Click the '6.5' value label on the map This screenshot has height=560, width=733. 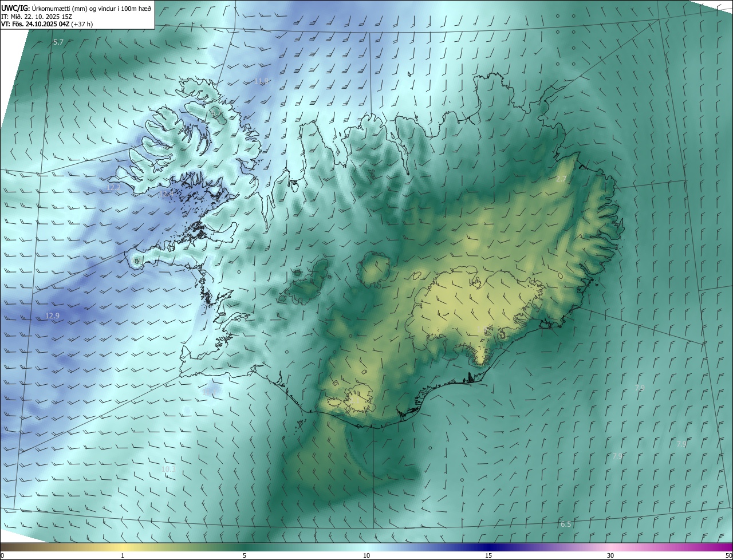click(566, 524)
